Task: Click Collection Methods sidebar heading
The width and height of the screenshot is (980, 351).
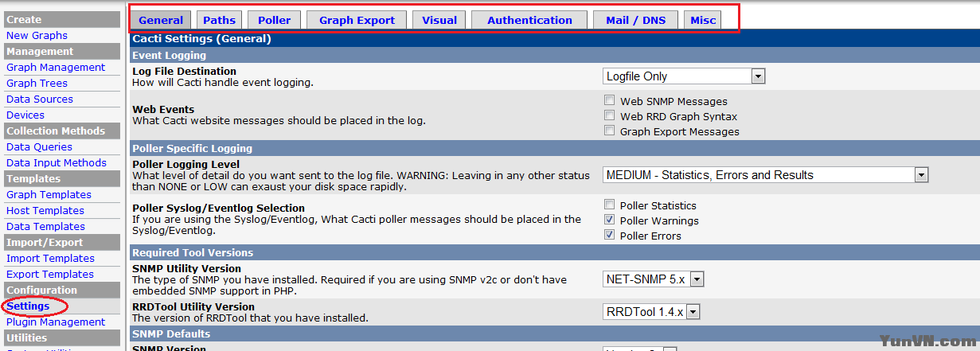Action: [x=61, y=131]
